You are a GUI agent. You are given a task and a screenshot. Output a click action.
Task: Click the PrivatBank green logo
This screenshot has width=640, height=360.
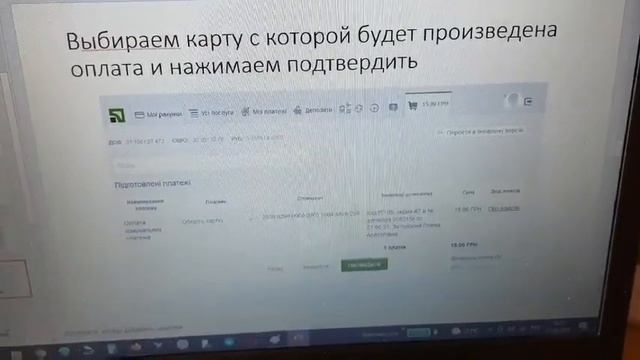click(117, 115)
